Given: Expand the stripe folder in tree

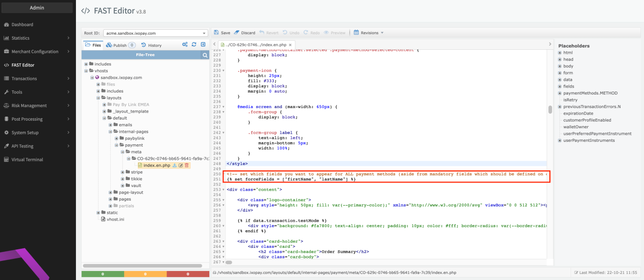Looking at the screenshot, I should (x=122, y=172).
